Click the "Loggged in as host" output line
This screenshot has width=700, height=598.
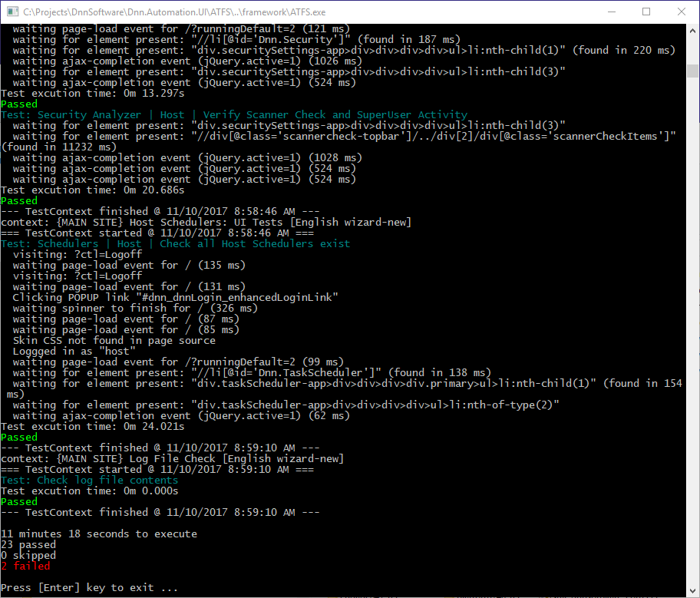coord(74,351)
